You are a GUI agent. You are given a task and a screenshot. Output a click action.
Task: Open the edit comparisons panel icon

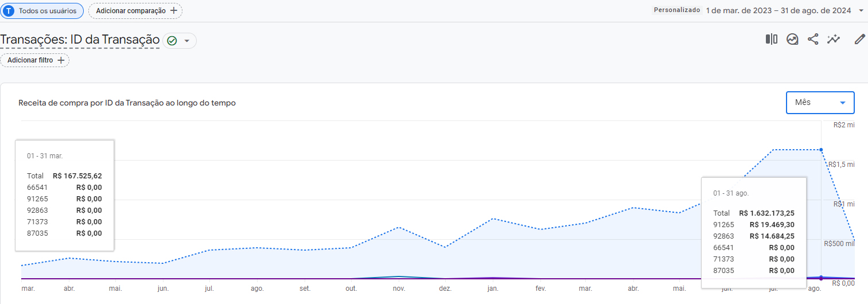pyautogui.click(x=771, y=39)
